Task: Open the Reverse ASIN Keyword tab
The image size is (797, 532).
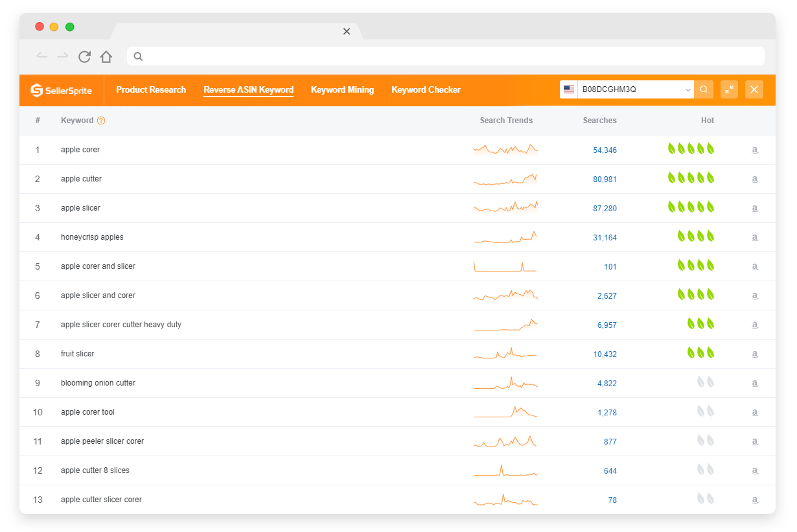Action: pos(248,89)
